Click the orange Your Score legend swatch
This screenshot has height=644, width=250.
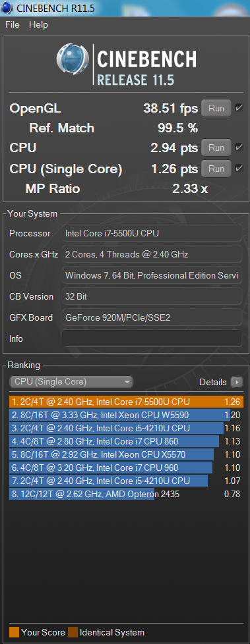pyautogui.click(x=14, y=631)
